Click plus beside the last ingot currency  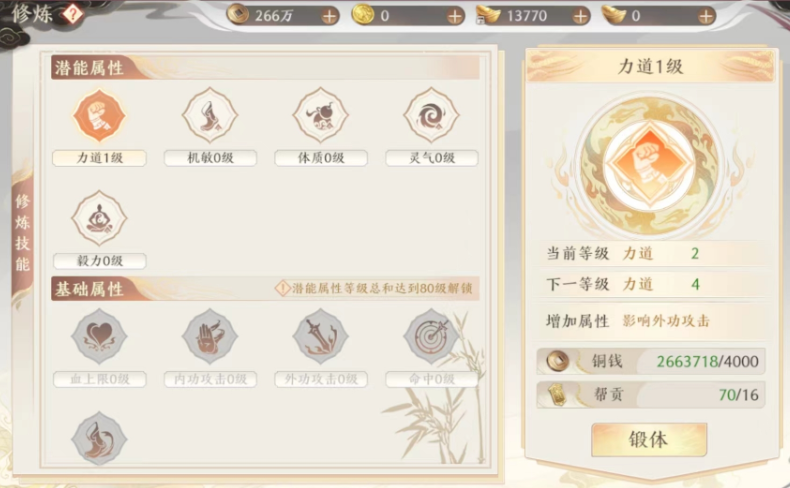tap(706, 16)
